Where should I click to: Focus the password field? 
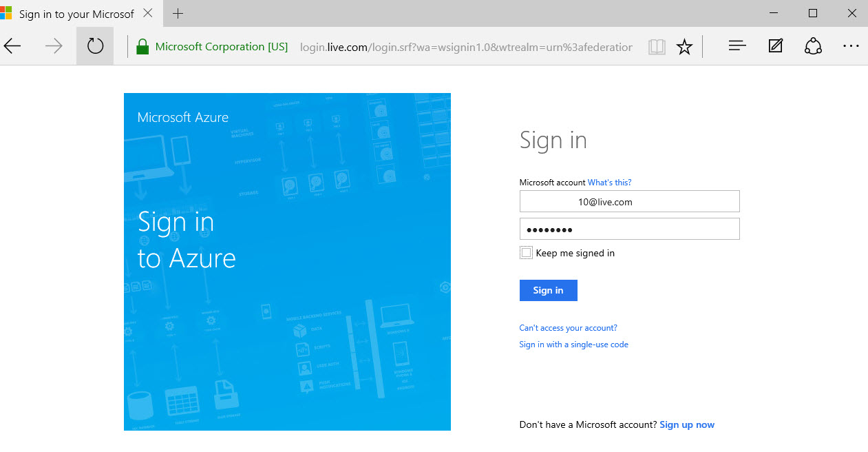pyautogui.click(x=629, y=229)
